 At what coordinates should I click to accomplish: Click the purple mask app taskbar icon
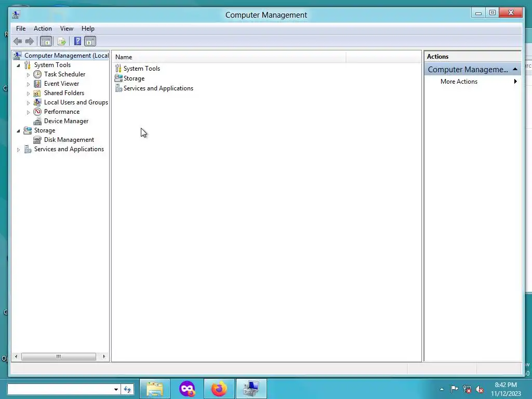187,389
